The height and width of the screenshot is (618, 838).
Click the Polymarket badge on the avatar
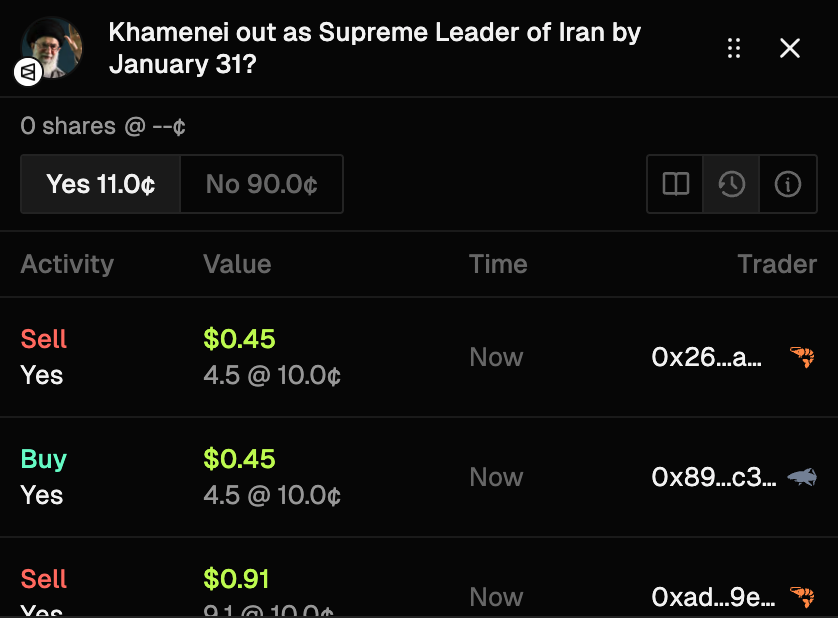point(28,72)
